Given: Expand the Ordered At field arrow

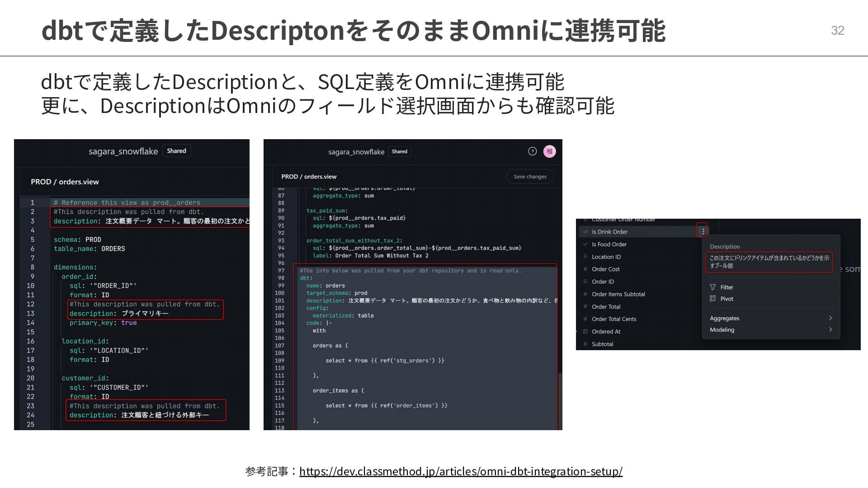Looking at the screenshot, I should point(577,331).
